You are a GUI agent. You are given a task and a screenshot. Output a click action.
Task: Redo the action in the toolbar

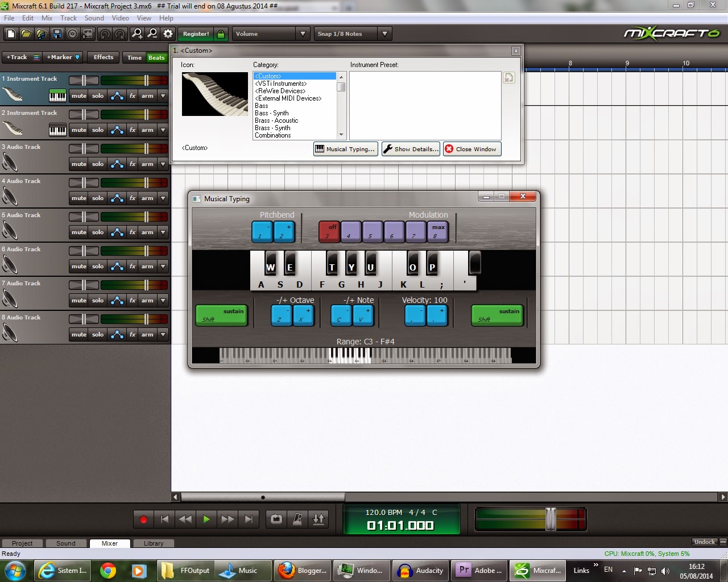121,34
